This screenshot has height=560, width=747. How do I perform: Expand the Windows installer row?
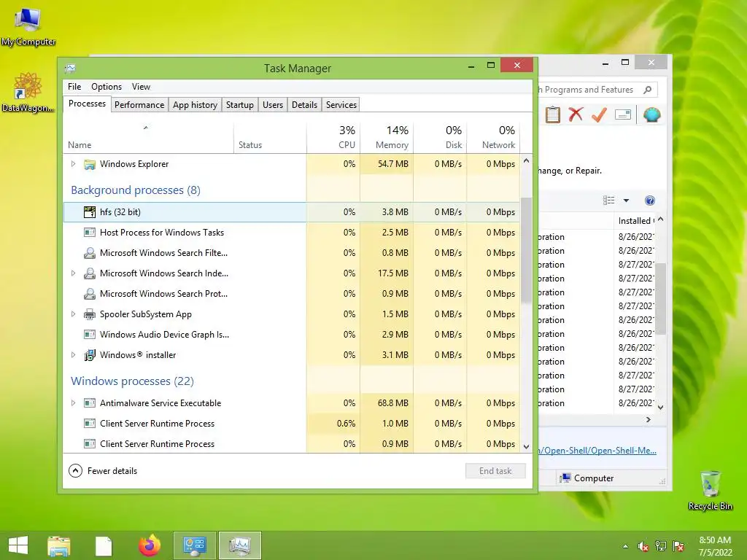coord(74,355)
